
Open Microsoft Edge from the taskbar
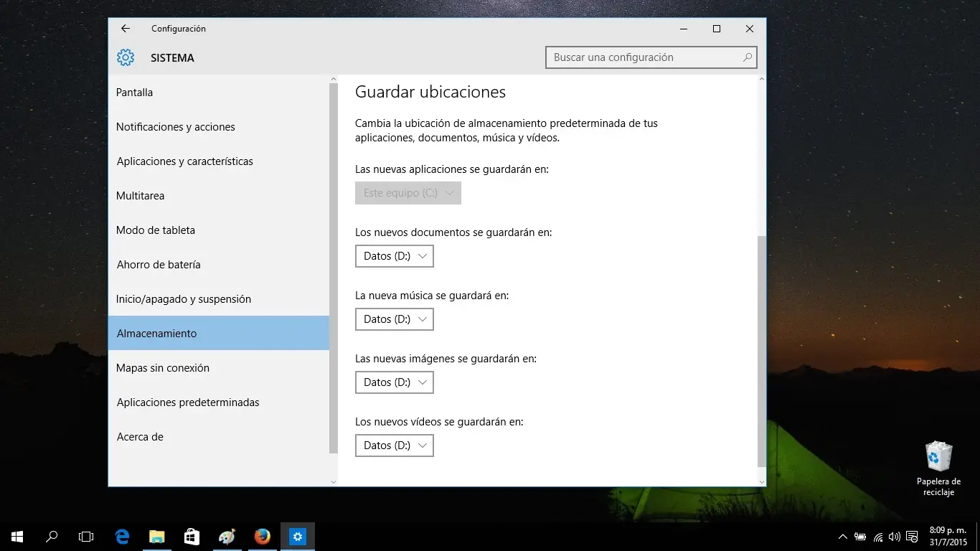(121, 536)
